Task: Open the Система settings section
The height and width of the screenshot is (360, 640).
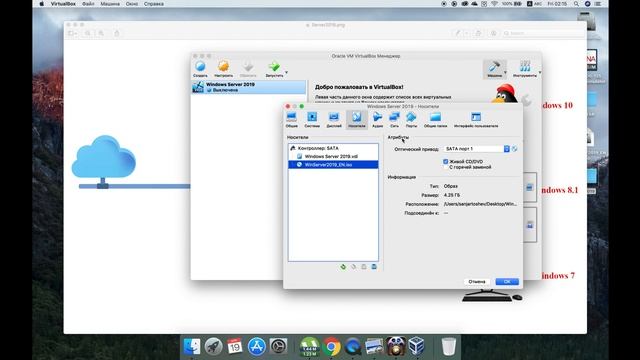Action: [312, 120]
